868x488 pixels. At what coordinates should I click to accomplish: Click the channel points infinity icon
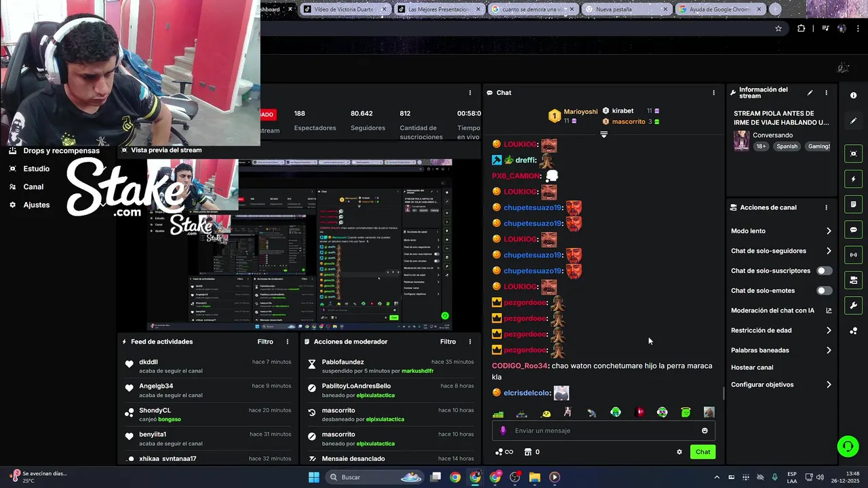[504, 452]
